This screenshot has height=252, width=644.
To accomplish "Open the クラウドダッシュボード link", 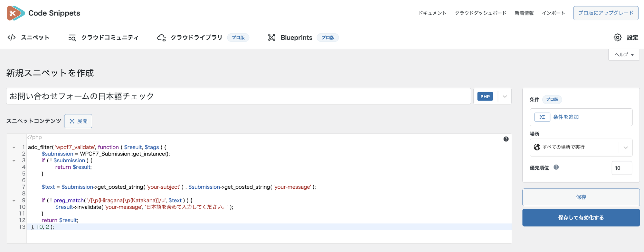I will (x=481, y=13).
